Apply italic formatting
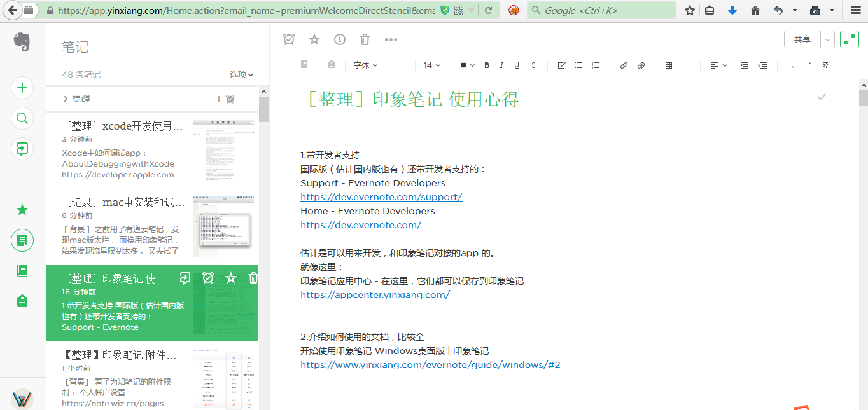The image size is (868, 410). (x=501, y=65)
